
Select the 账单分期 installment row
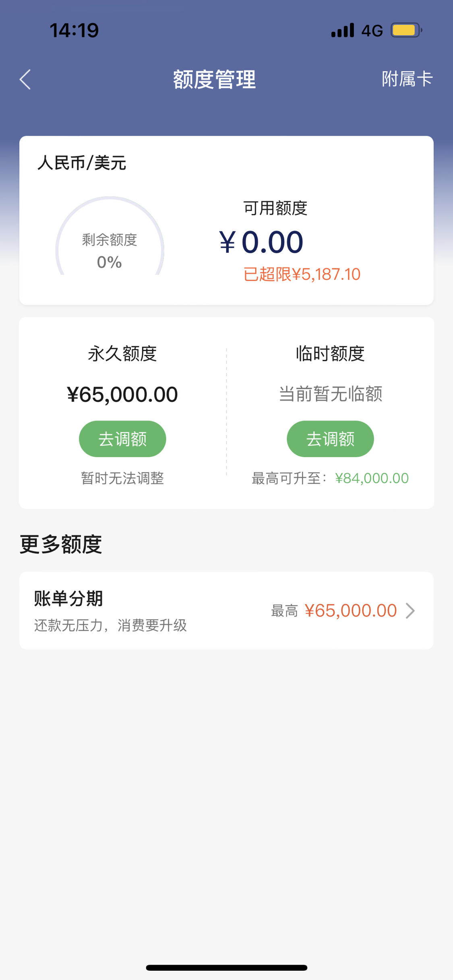coord(226,611)
